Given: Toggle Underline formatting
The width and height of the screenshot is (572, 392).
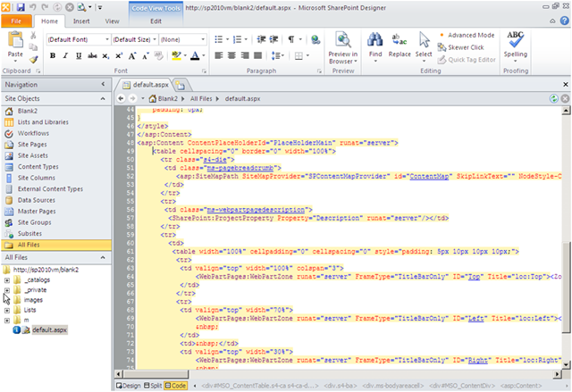Looking at the screenshot, I should click(79, 55).
